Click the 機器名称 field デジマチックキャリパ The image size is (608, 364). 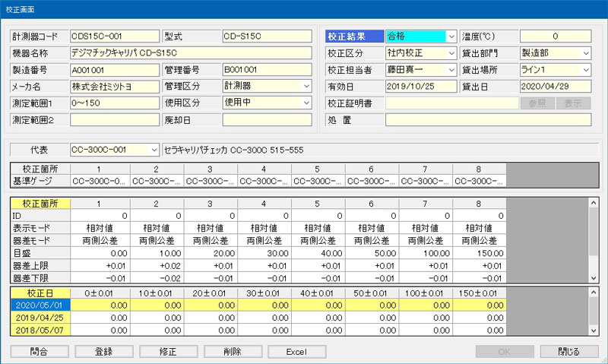click(191, 53)
